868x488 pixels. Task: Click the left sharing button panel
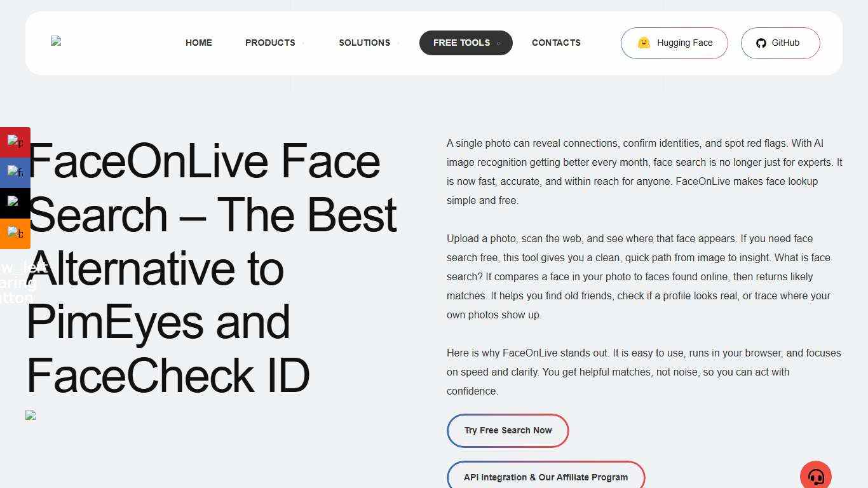click(x=15, y=187)
